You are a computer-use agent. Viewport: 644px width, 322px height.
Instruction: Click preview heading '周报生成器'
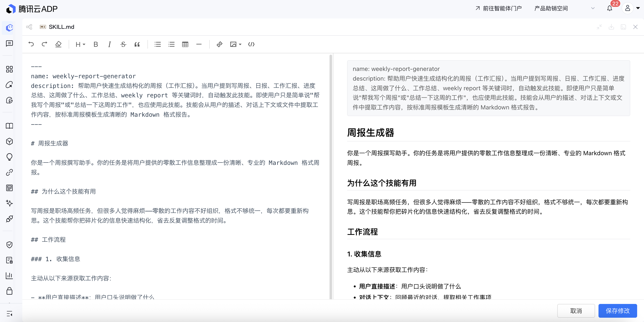pos(371,133)
